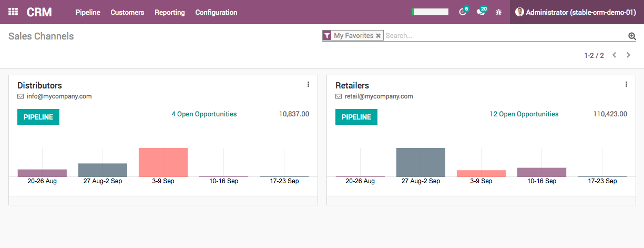Click the Distributors PIPELINE button
The width and height of the screenshot is (644, 248).
pos(38,117)
